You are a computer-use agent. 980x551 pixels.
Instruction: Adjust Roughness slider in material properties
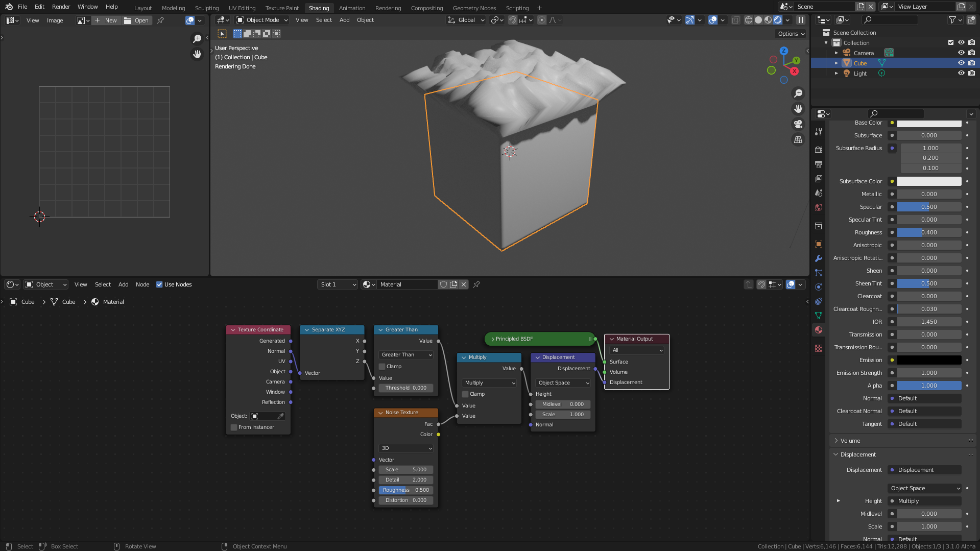(x=929, y=232)
